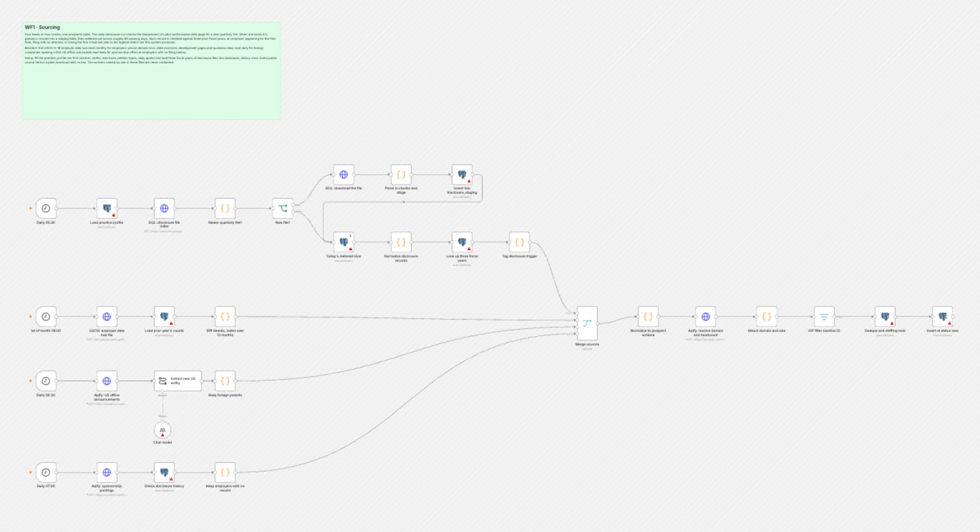The width and height of the screenshot is (980, 532).
Task: Select the 'Load prior year's counts' Postgres node
Action: pyautogui.click(x=164, y=316)
